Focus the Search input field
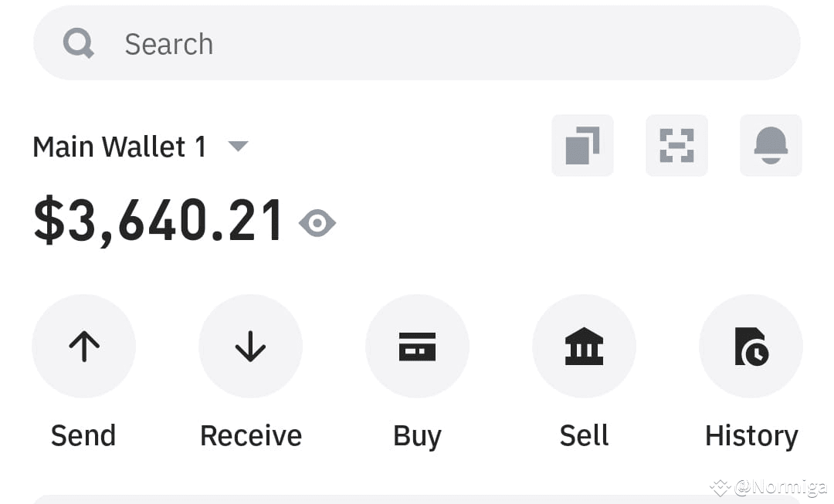The image size is (834, 504). coord(416,43)
